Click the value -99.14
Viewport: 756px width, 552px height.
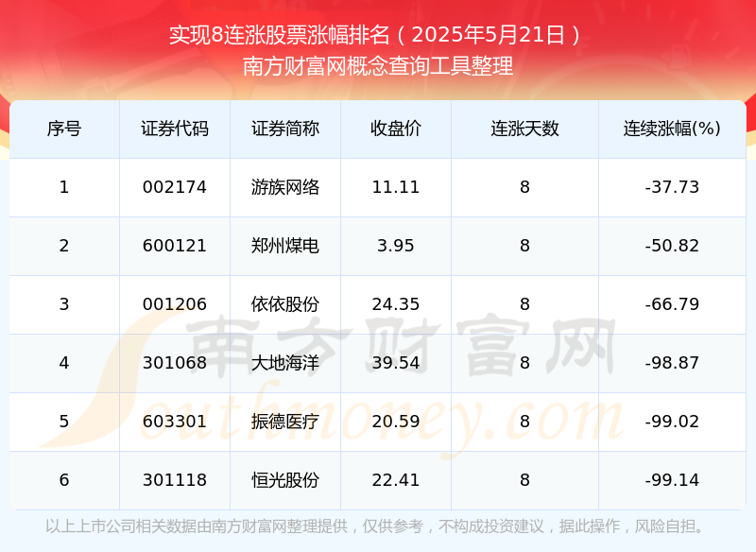point(672,480)
